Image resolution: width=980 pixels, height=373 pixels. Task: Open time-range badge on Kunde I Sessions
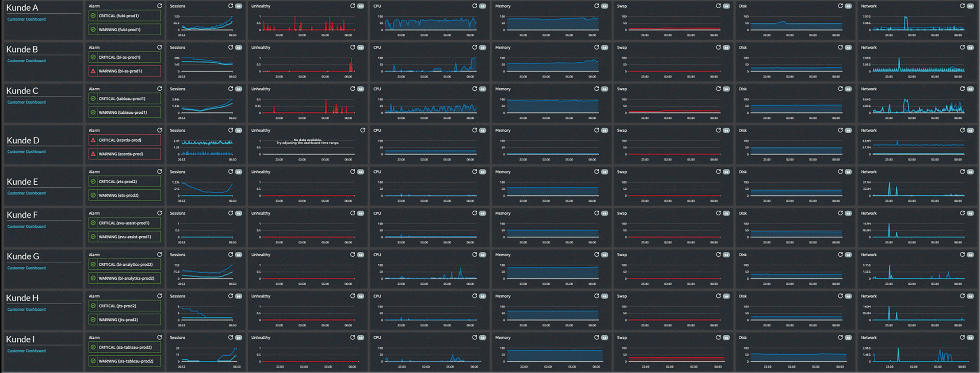[x=238, y=337]
